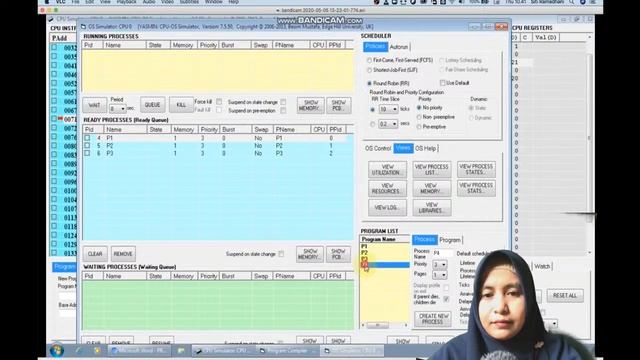Toggle If parent dies children die checkbox

coord(446,299)
